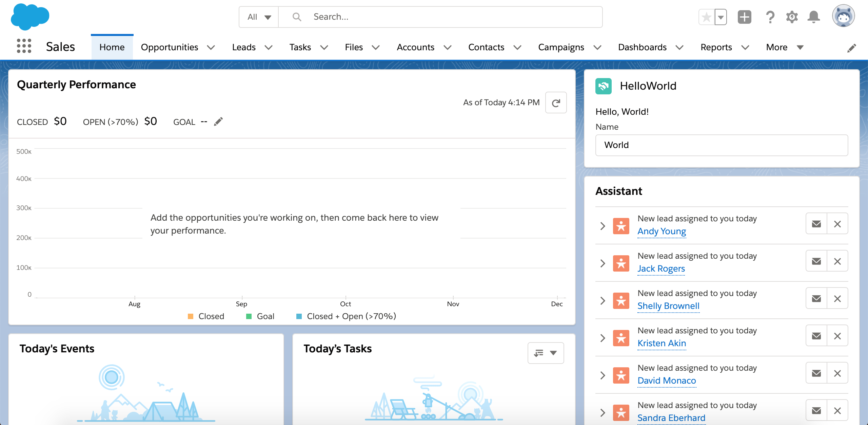Open the Favorites list dropdown arrow

[x=721, y=17]
